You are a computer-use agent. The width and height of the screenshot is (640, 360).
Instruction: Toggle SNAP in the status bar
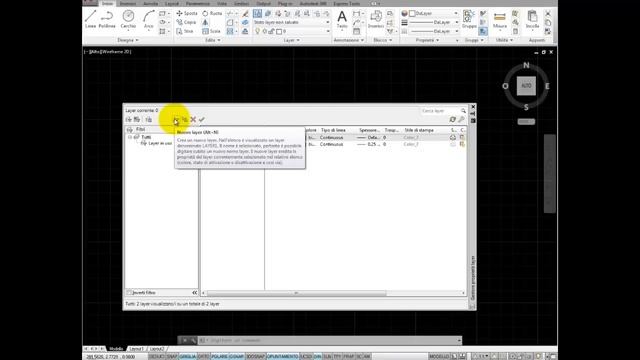tap(172, 357)
